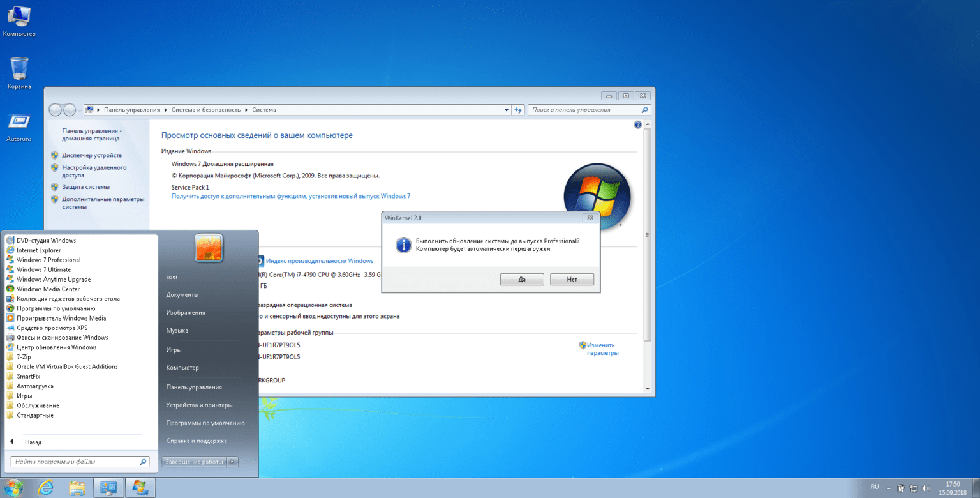Open Windows Anytime Upgrade entry
980x498 pixels.
click(x=54, y=279)
